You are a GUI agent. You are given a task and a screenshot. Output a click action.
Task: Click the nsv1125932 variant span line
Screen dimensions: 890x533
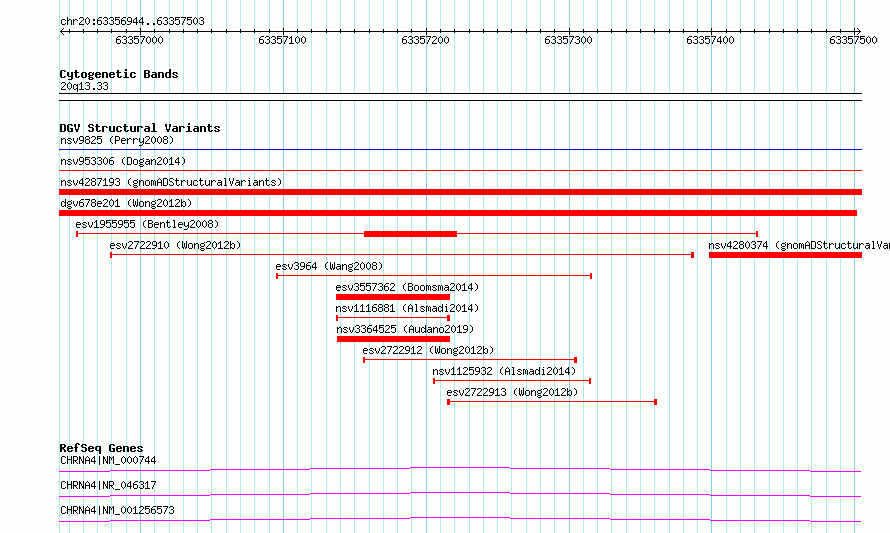[x=512, y=381]
